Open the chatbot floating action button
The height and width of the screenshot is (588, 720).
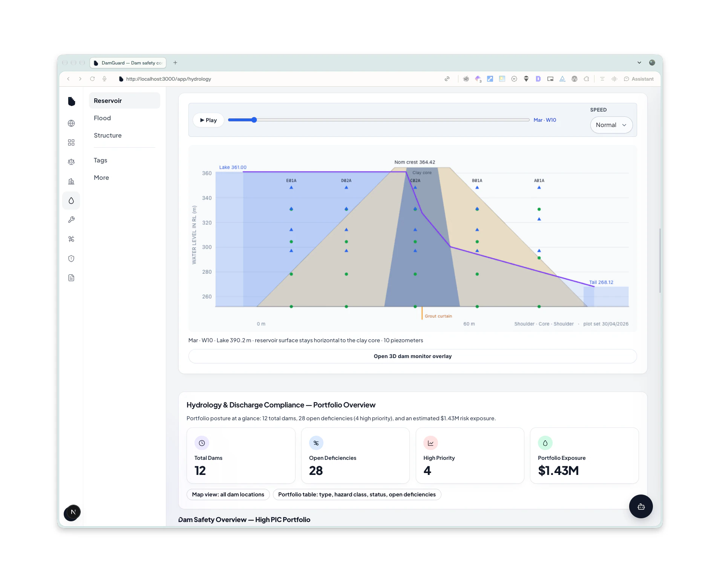tap(641, 506)
